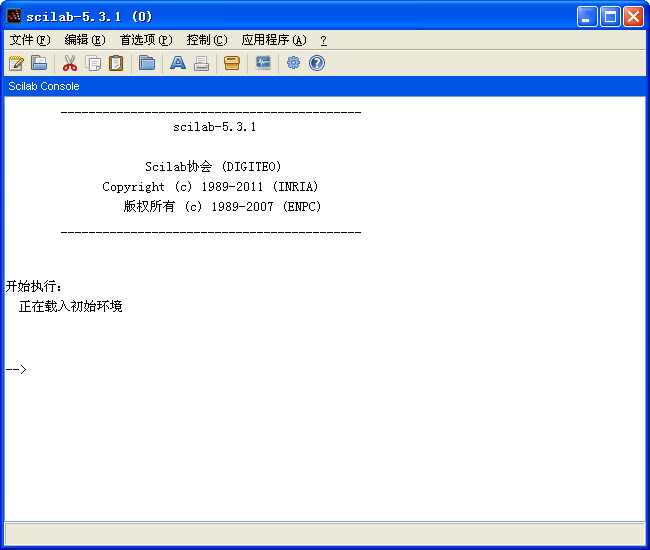Click the change current directory folder icon

coord(147,63)
